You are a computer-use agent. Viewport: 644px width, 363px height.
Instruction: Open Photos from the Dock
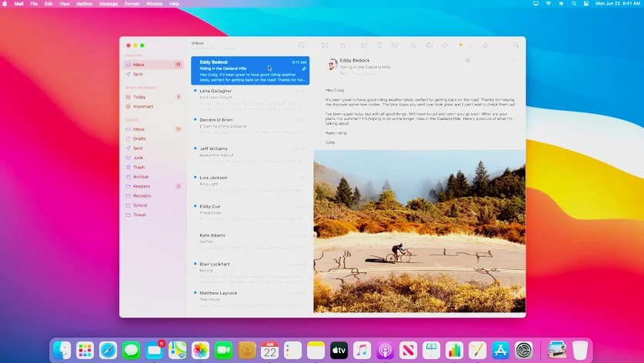click(200, 350)
